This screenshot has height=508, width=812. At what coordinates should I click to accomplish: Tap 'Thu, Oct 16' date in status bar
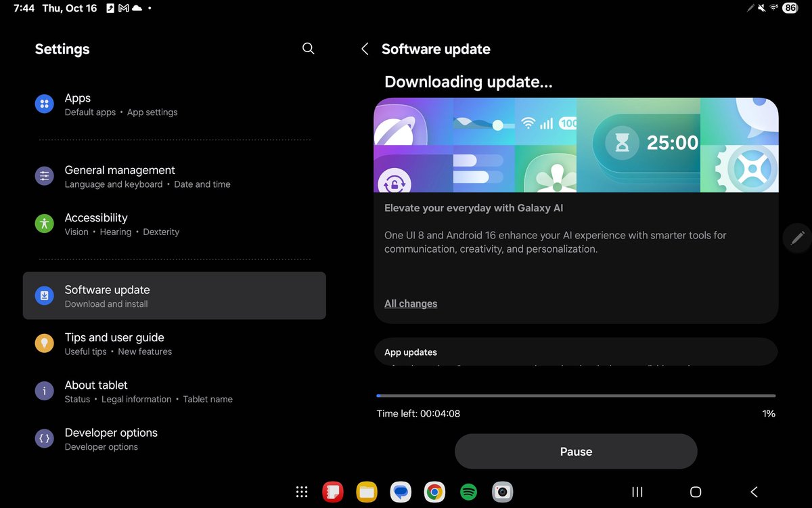click(70, 8)
